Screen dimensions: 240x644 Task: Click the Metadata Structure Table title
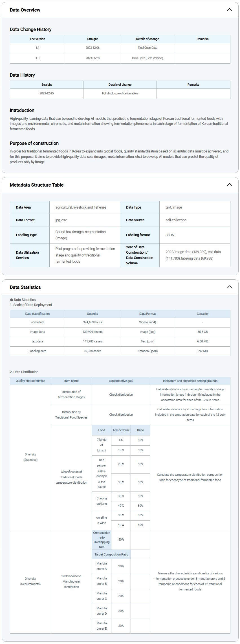pyautogui.click(x=37, y=185)
